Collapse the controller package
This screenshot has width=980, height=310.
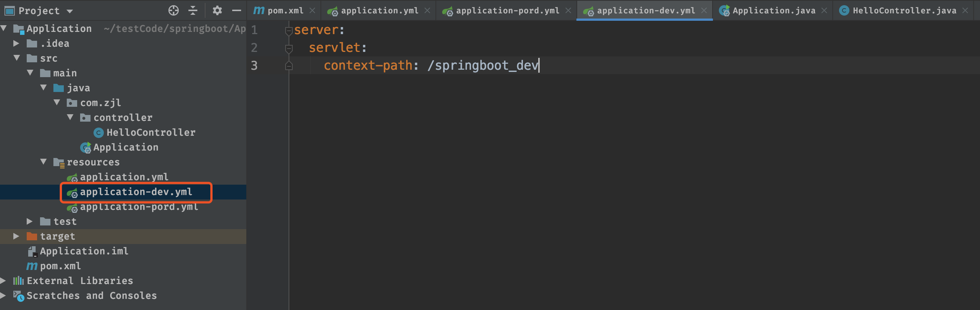(x=70, y=117)
